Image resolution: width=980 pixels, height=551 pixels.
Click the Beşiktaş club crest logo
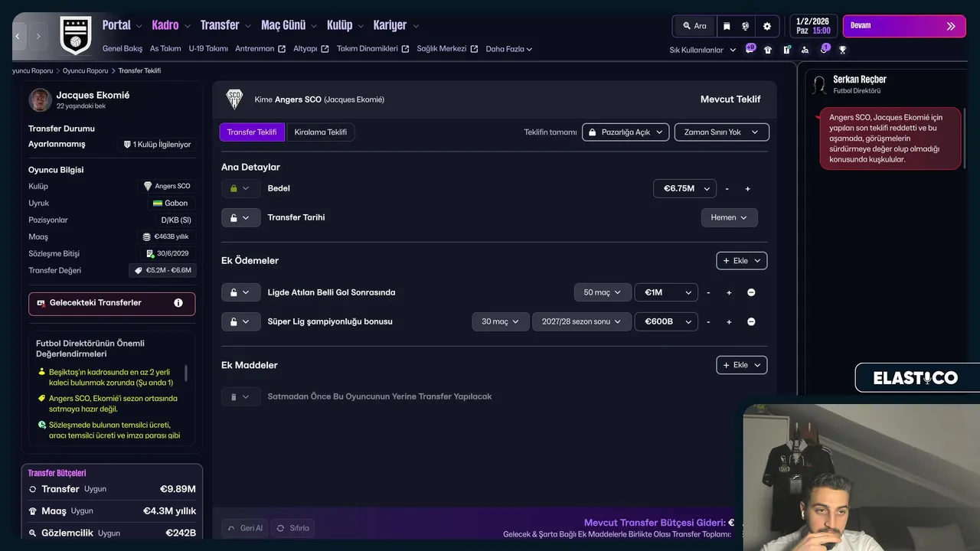point(75,35)
